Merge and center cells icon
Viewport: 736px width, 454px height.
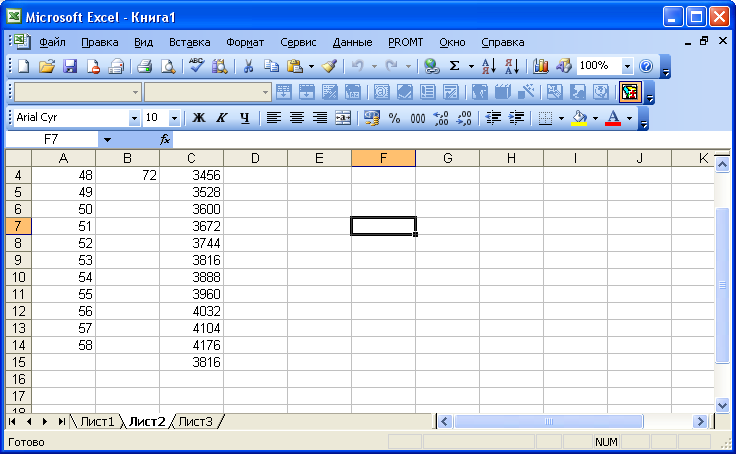343,117
